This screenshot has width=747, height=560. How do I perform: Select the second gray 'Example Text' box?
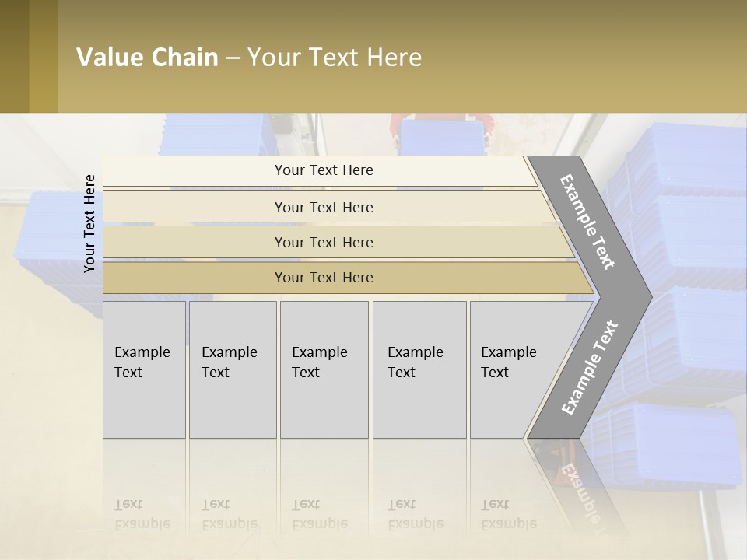pyautogui.click(x=233, y=369)
